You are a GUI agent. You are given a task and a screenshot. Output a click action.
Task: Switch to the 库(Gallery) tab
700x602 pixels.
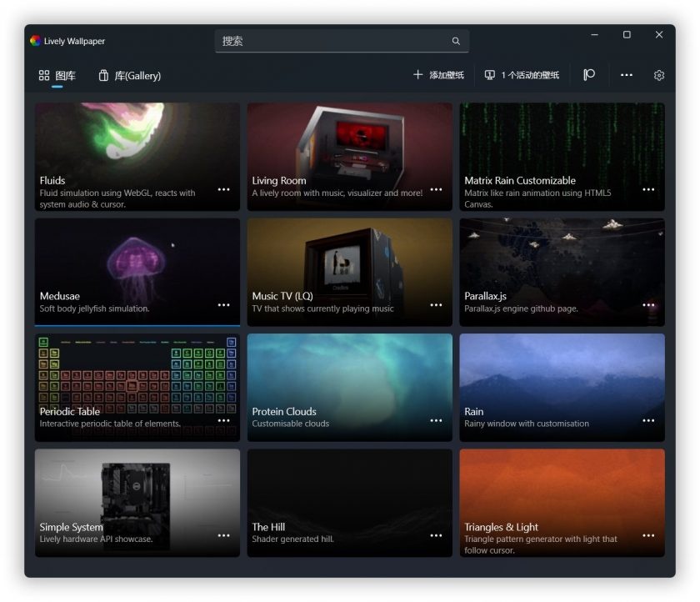[129, 76]
